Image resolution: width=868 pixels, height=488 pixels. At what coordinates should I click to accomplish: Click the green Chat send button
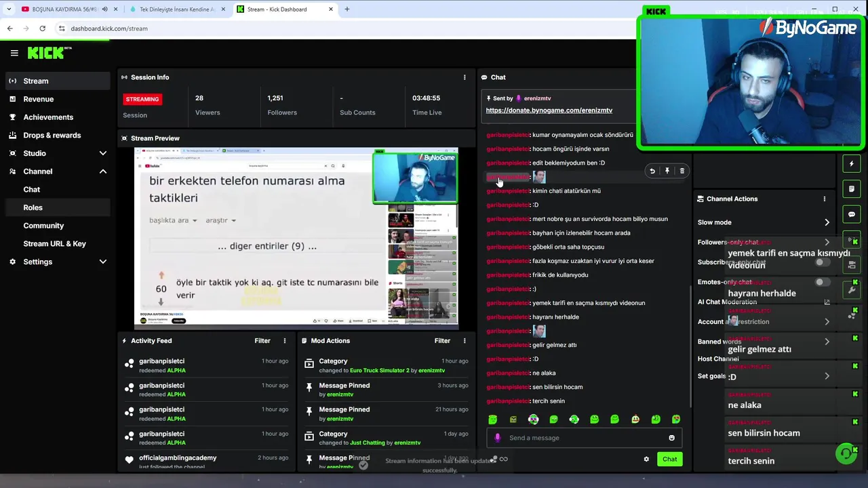tap(670, 459)
